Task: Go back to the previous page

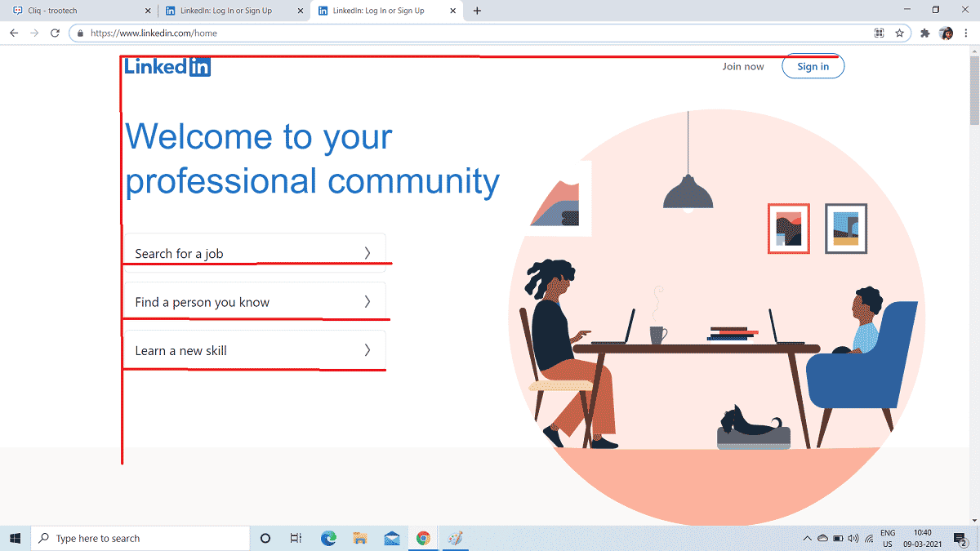Action: pos(14,33)
